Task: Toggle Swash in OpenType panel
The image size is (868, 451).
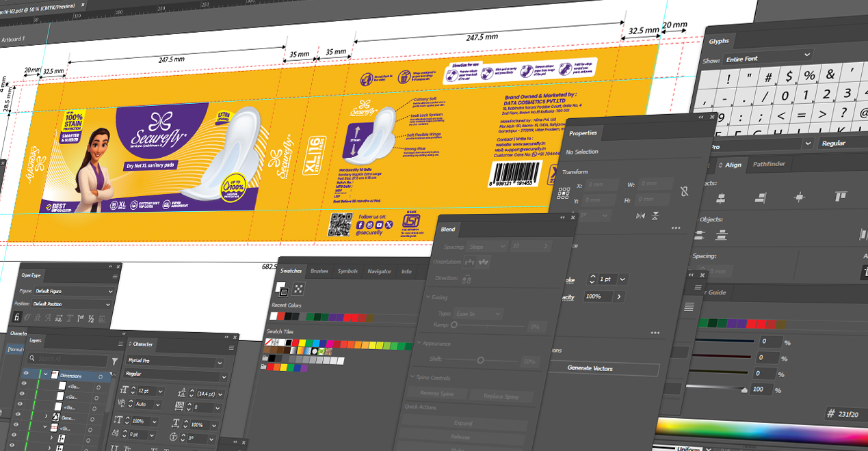Action: (48, 318)
